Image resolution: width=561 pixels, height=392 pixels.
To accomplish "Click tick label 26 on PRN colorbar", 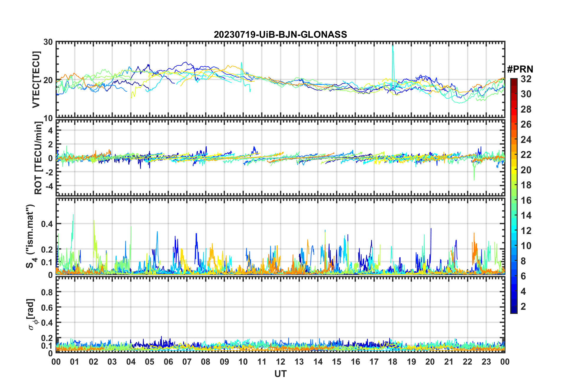I will (526, 124).
